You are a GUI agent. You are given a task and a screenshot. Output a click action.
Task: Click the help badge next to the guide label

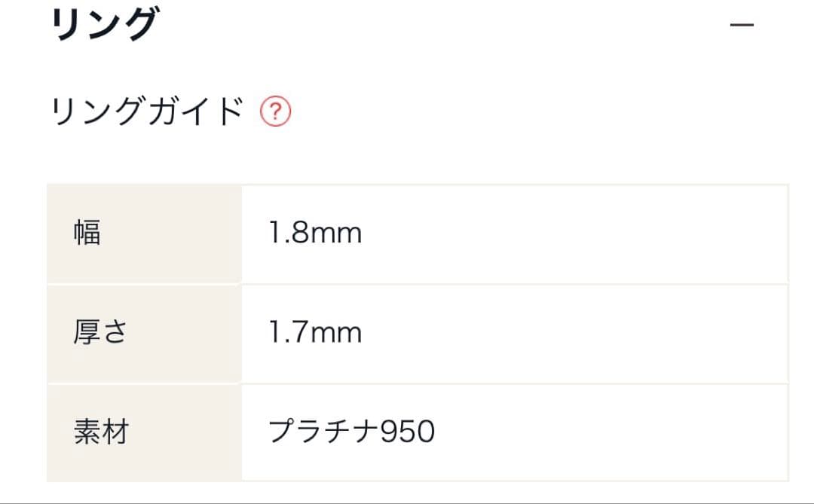pos(277,111)
